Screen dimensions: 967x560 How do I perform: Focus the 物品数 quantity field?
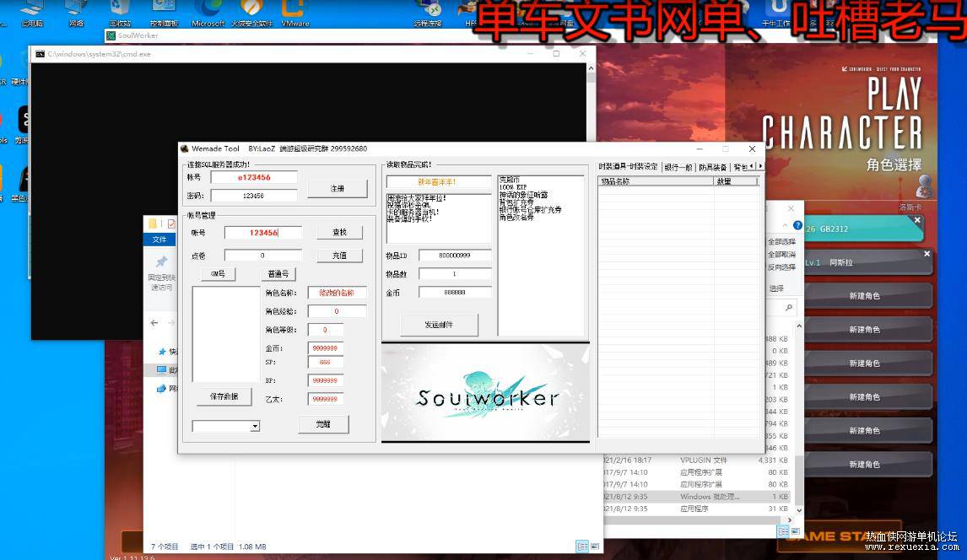click(455, 273)
